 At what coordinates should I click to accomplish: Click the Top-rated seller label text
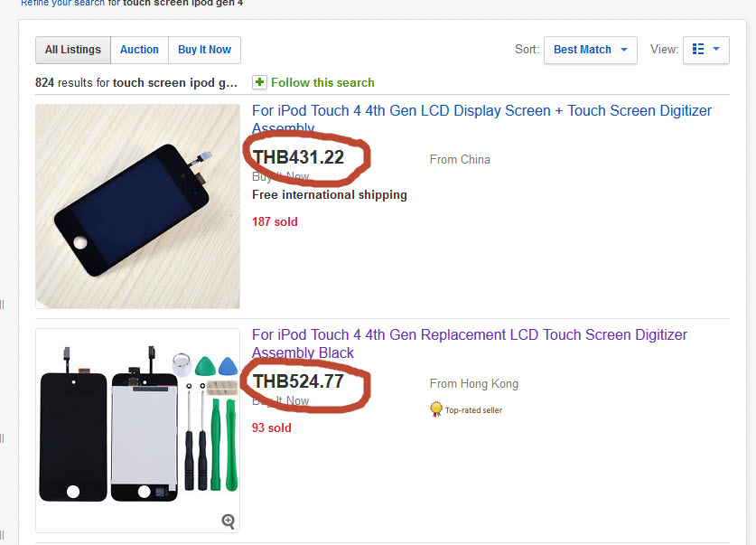(x=473, y=410)
